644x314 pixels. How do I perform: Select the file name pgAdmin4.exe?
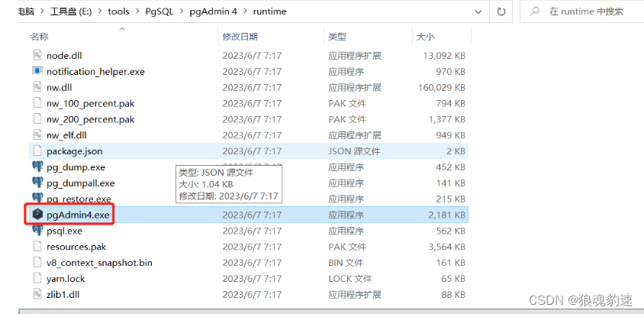pyautogui.click(x=78, y=215)
